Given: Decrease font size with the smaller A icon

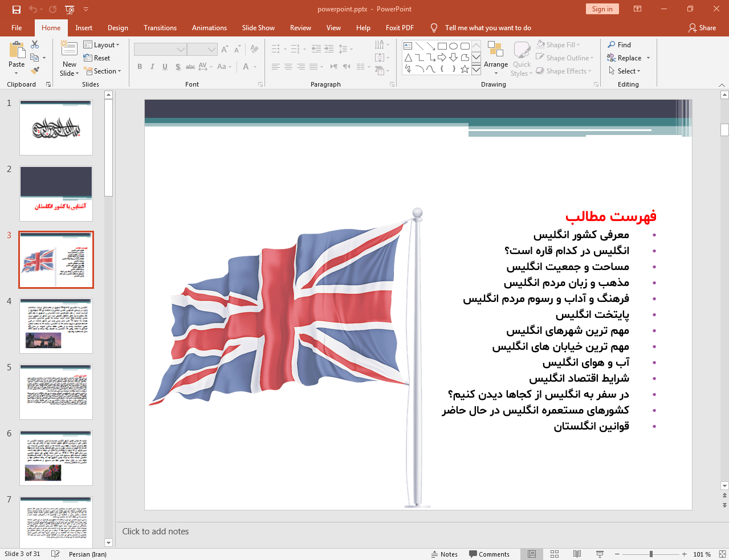Looking at the screenshot, I should pyautogui.click(x=237, y=50).
